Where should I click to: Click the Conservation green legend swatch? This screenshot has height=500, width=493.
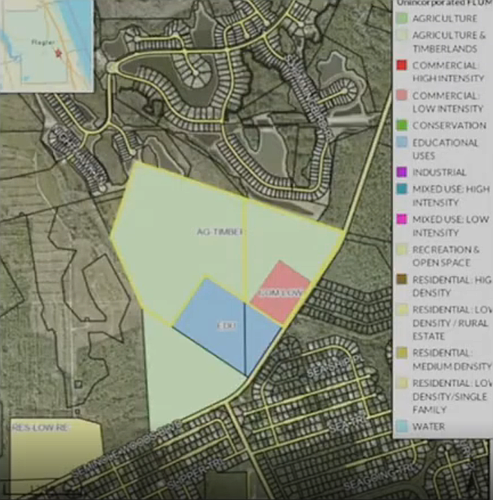tap(402, 125)
